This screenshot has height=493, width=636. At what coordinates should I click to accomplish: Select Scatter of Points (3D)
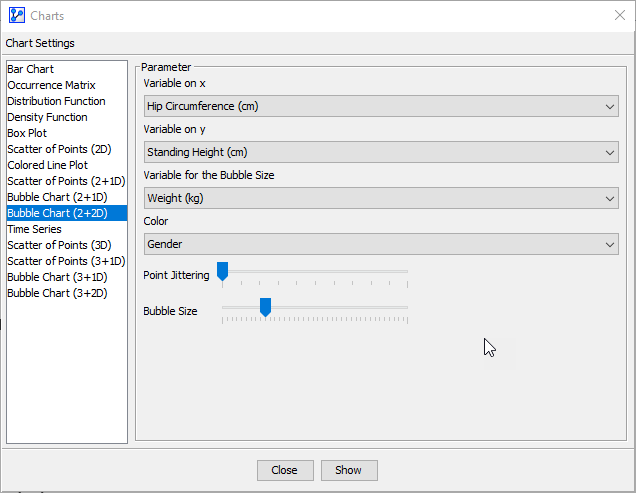tap(59, 245)
